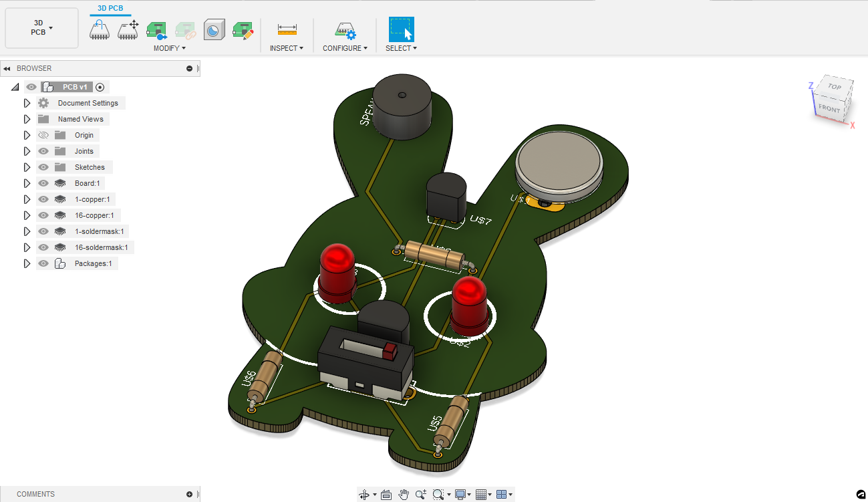This screenshot has height=502, width=868.
Task: Click the measure ruler icon under Inspect
Action: pos(287,30)
